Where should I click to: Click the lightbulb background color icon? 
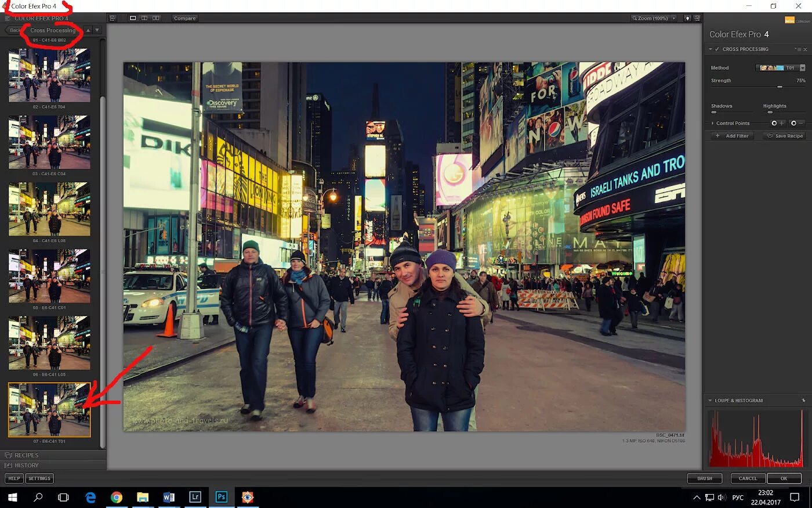pyautogui.click(x=687, y=18)
